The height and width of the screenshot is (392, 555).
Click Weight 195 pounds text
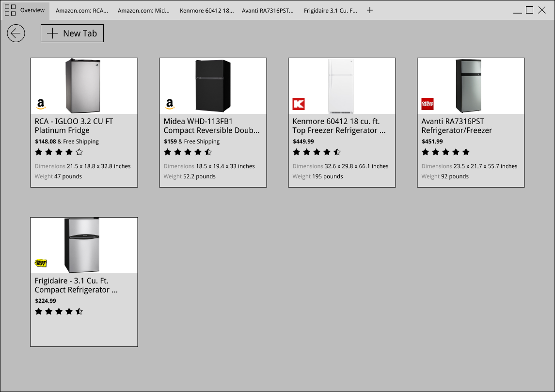point(317,176)
